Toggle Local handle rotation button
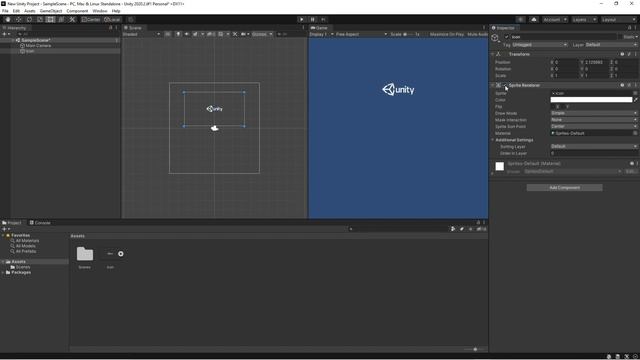 112,20
